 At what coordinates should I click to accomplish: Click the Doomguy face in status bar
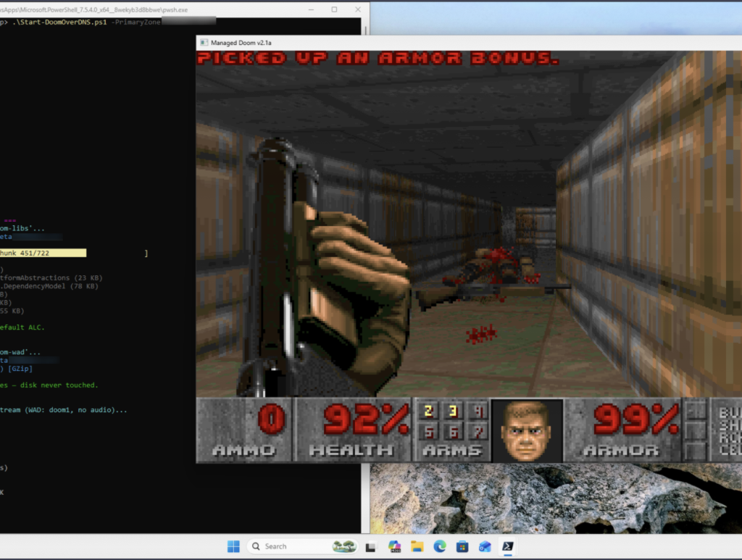coord(527,430)
